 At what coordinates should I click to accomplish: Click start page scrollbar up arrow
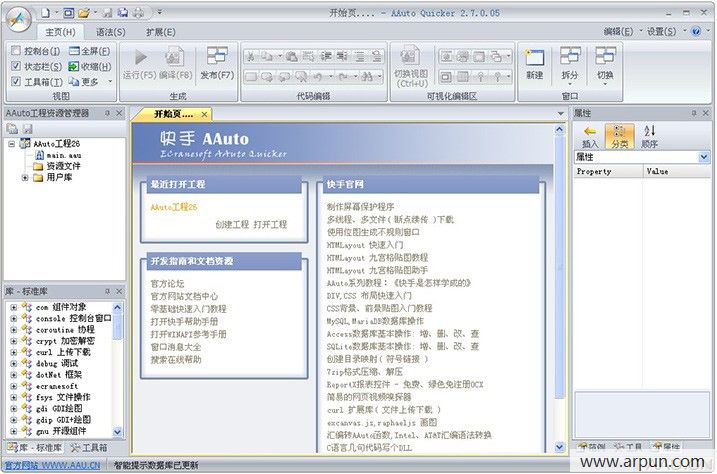[560, 130]
